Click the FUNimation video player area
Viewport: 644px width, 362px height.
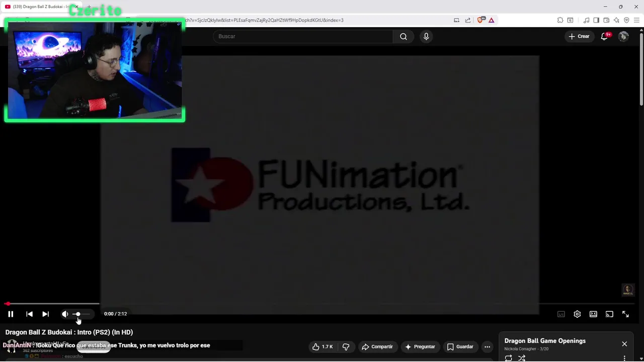(320, 185)
